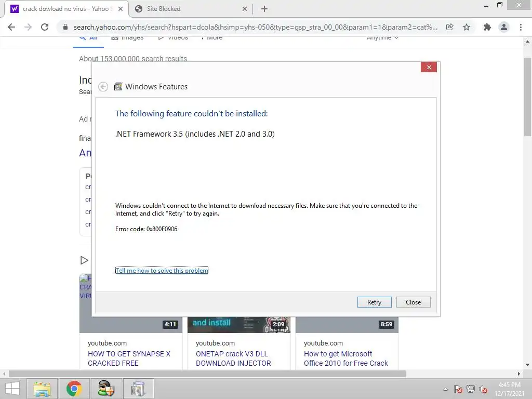Click the Retry button in Windows Features
The image size is (532, 399).
click(374, 302)
